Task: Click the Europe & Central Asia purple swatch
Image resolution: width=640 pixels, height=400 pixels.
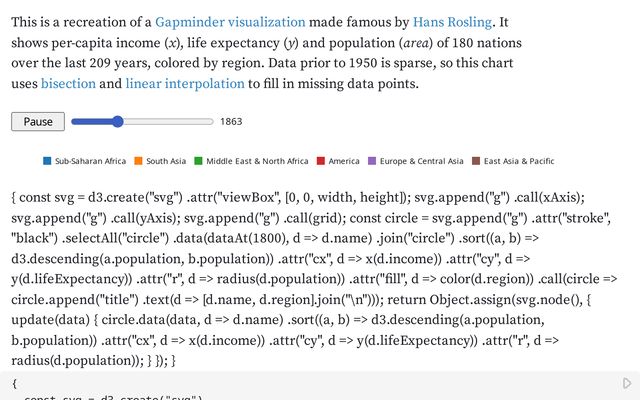Action: 372,161
